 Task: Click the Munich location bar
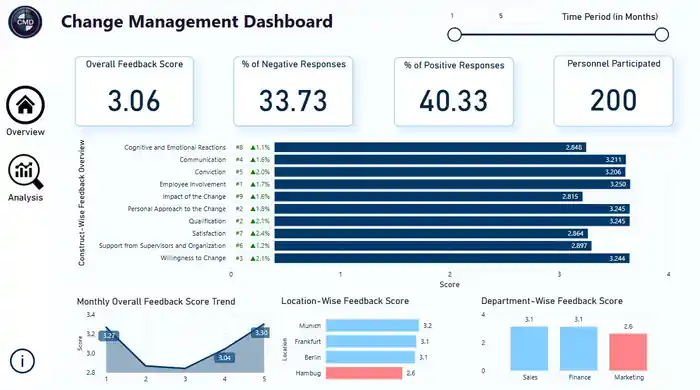click(372, 325)
